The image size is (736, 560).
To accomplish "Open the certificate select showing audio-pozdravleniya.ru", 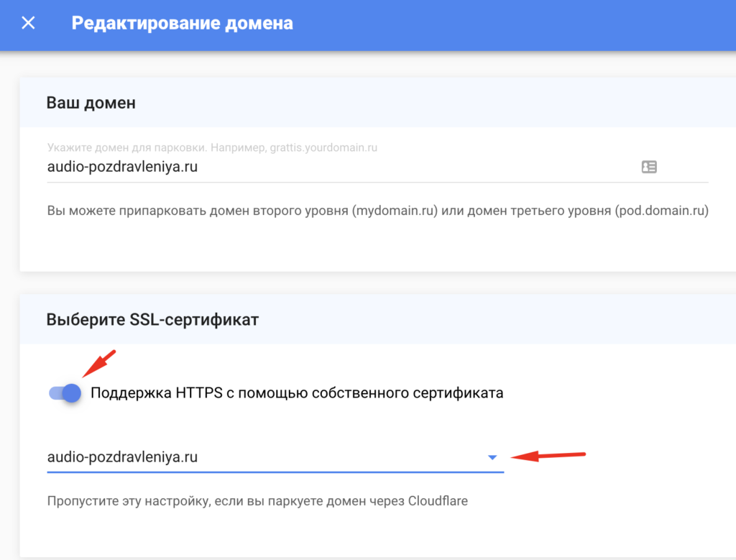I will coord(275,457).
